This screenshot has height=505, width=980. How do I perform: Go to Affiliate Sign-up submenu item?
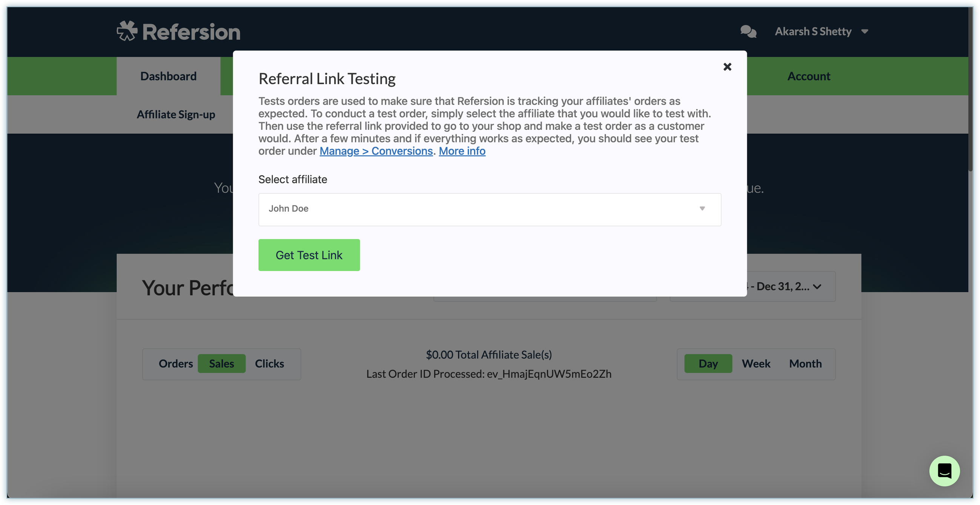(x=176, y=114)
